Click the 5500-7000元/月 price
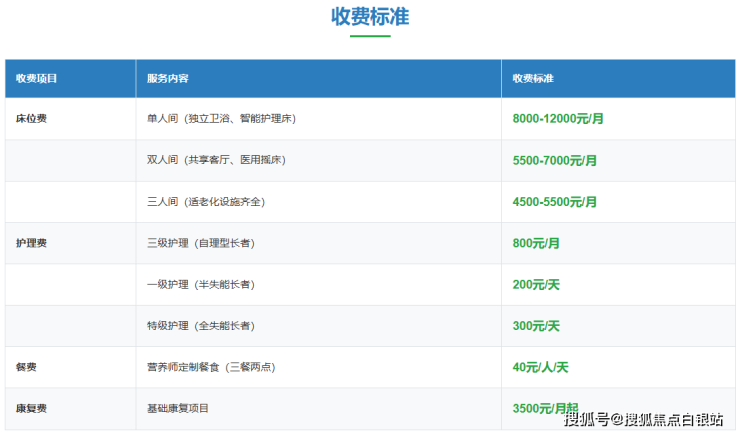Image resolution: width=740 pixels, height=435 pixels. click(x=554, y=160)
